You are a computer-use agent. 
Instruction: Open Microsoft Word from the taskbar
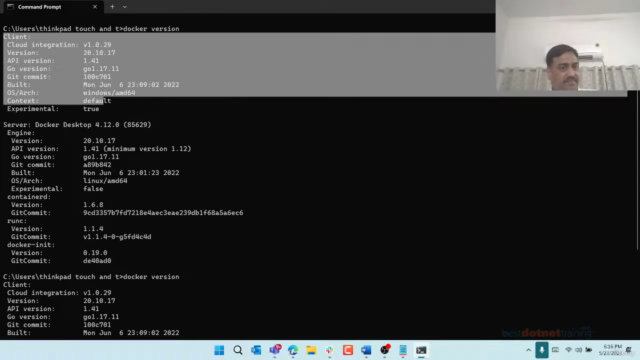pyautogui.click(x=366, y=350)
